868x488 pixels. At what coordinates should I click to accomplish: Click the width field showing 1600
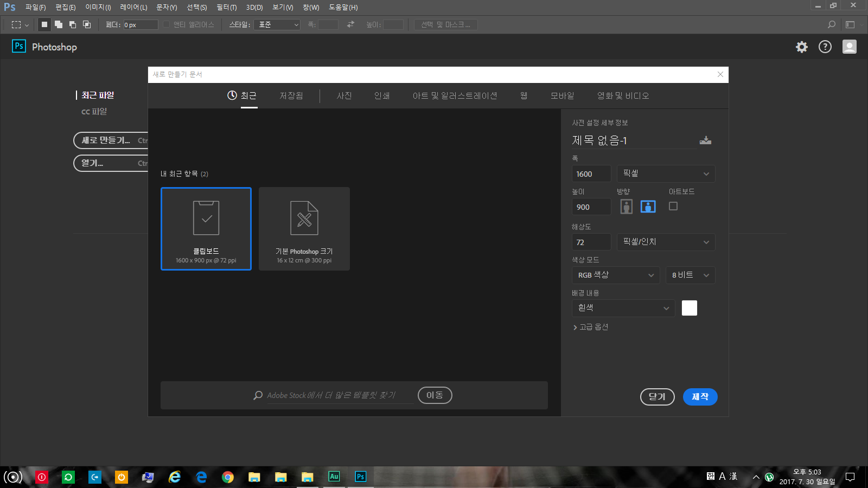click(591, 174)
